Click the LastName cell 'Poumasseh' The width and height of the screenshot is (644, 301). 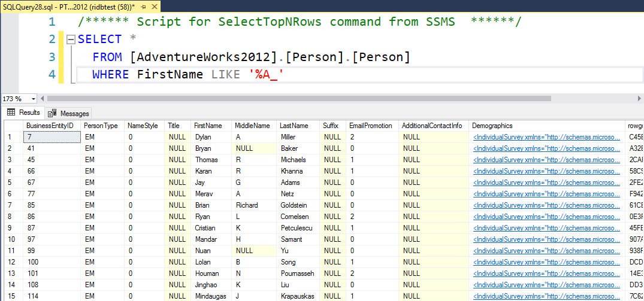point(298,273)
